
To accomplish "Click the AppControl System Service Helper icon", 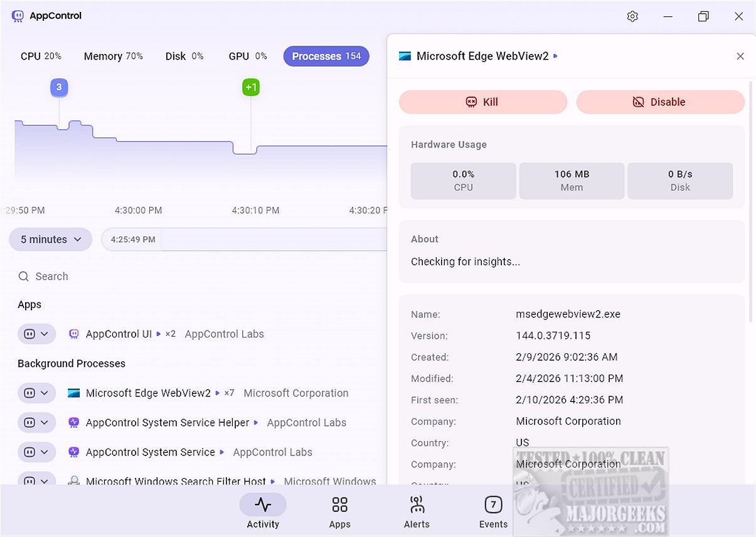I will coord(74,422).
